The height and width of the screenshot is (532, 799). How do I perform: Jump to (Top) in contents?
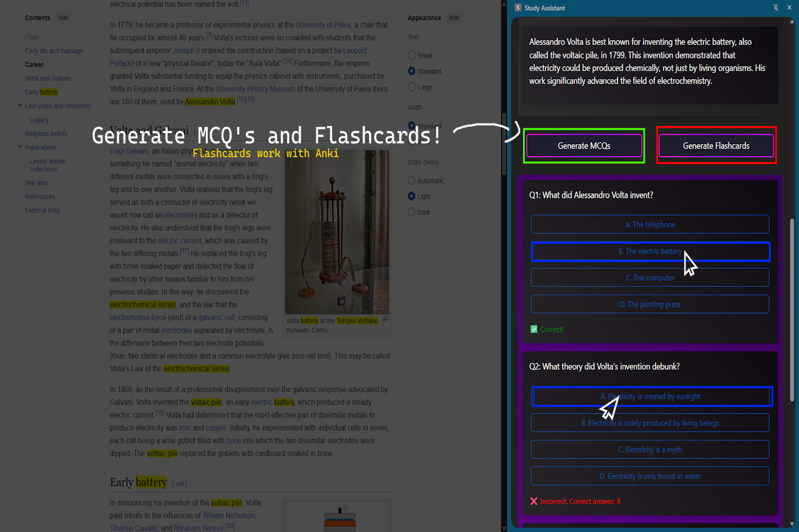[32, 37]
